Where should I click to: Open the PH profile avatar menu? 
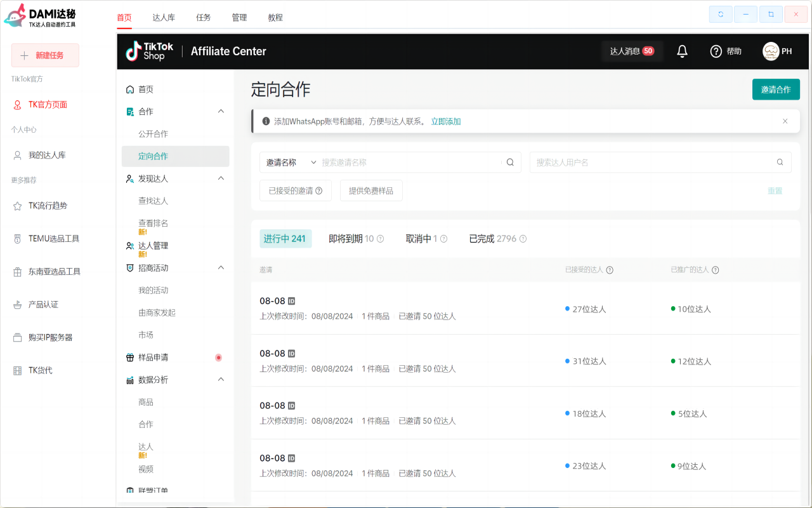pyautogui.click(x=771, y=51)
